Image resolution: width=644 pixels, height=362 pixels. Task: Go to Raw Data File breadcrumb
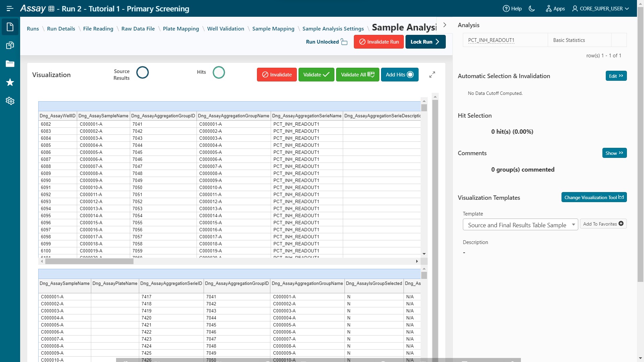(x=138, y=28)
